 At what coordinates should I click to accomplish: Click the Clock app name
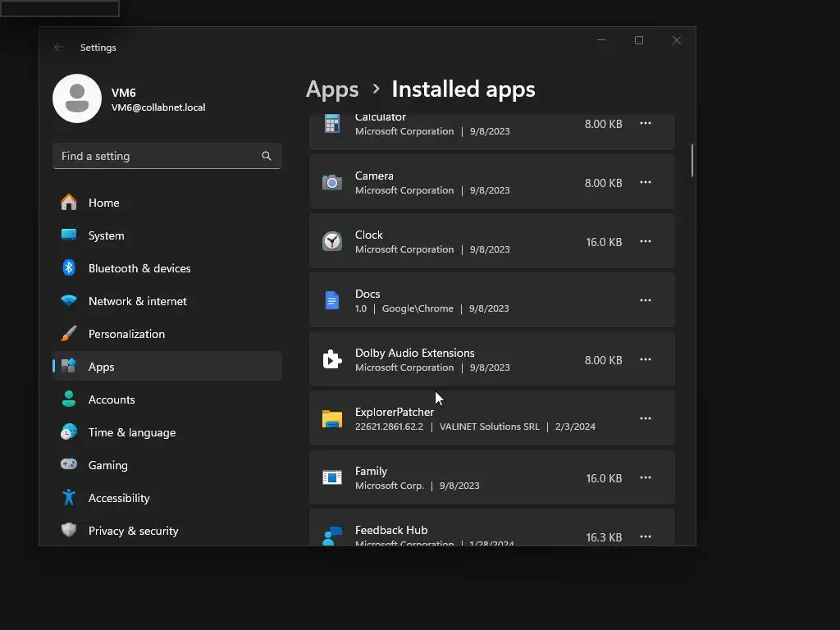tap(368, 235)
